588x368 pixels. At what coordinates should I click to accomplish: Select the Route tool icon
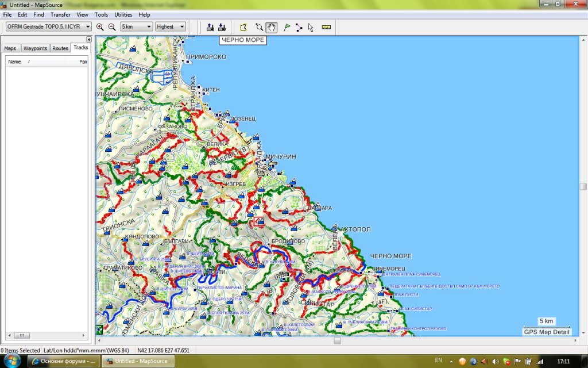(x=299, y=27)
